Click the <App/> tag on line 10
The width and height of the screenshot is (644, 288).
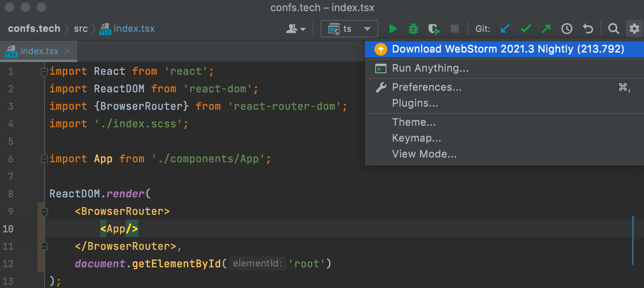119,229
